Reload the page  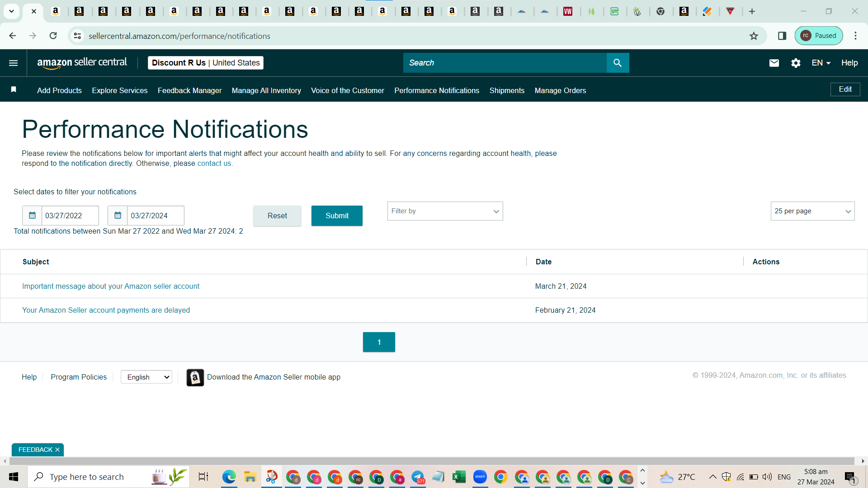click(53, 36)
